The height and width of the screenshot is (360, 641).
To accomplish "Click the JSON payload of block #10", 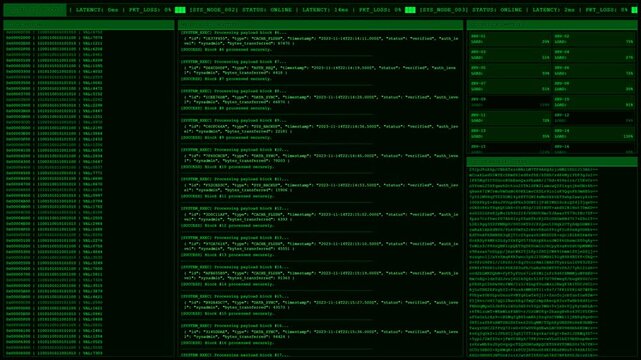I will coord(321,158).
